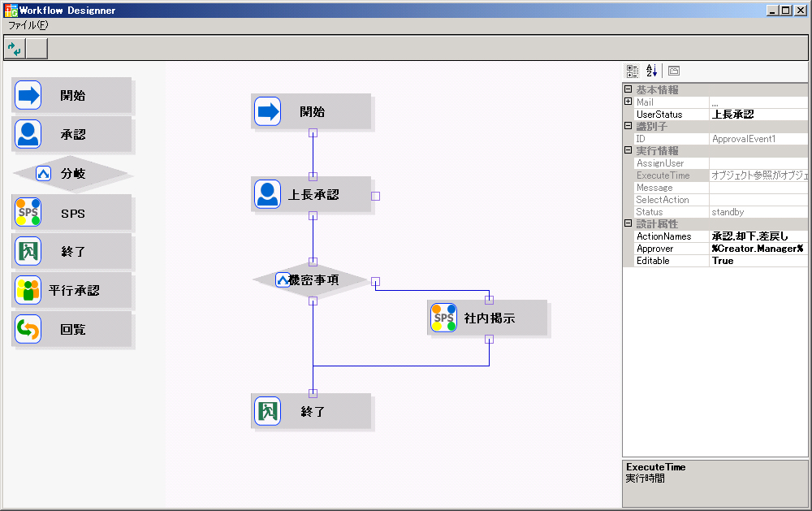
Task: Pick the 承認 approval item from the palette
Action: click(71, 134)
